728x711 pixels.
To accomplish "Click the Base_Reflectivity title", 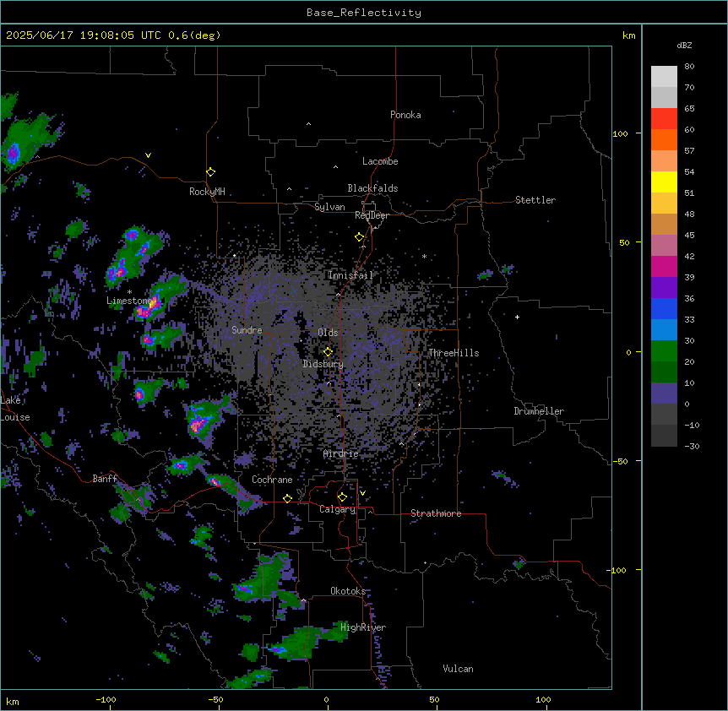I will (364, 13).
